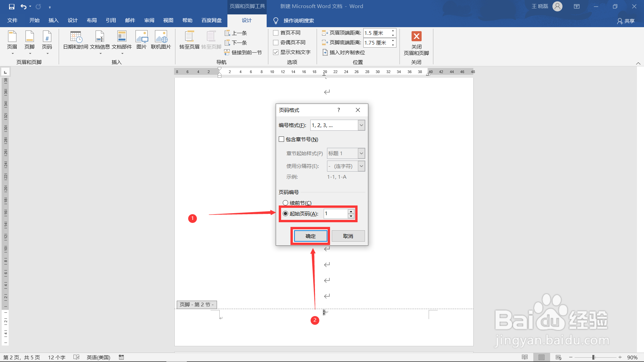The image size is (644, 362).
Task: Select the 续前节 radio button
Action: [285, 203]
